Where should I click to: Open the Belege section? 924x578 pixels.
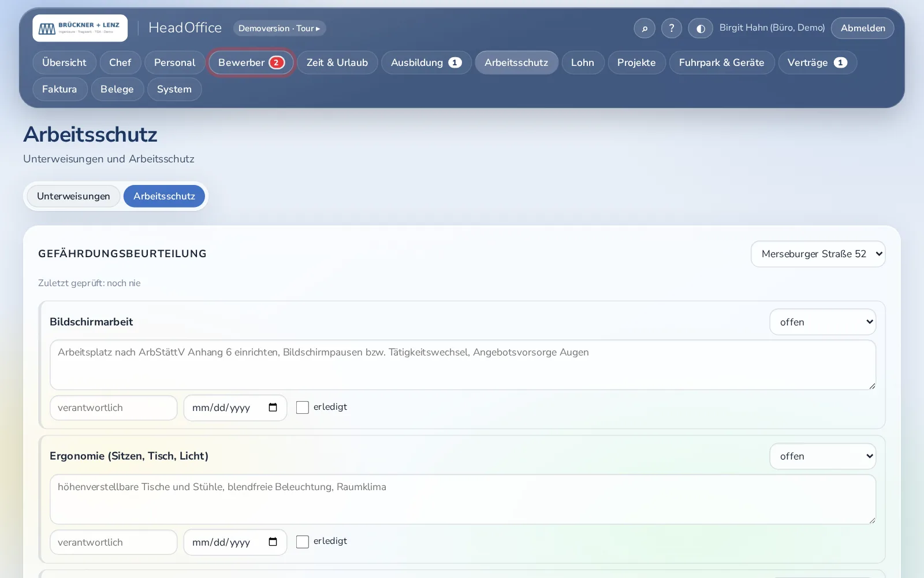click(x=117, y=89)
